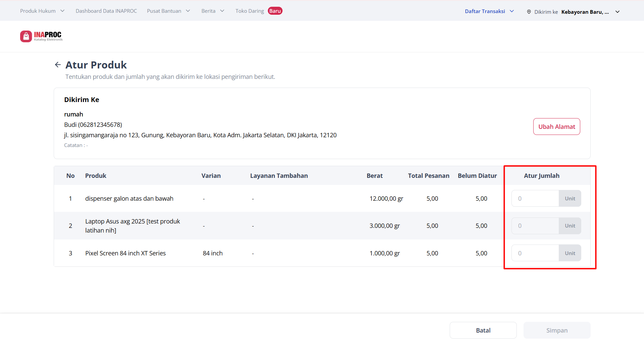Click the 'Varian' column header
This screenshot has height=346, width=644.
tap(211, 176)
